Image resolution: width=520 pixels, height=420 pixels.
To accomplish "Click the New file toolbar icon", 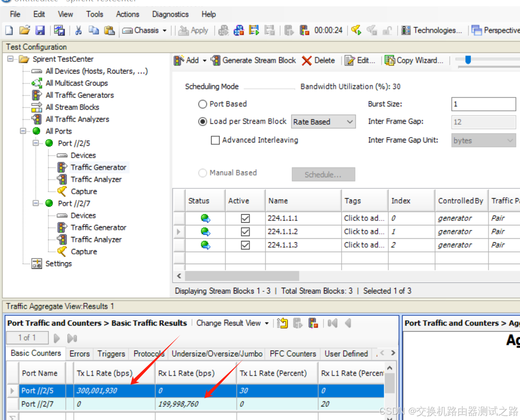I will [x=9, y=31].
